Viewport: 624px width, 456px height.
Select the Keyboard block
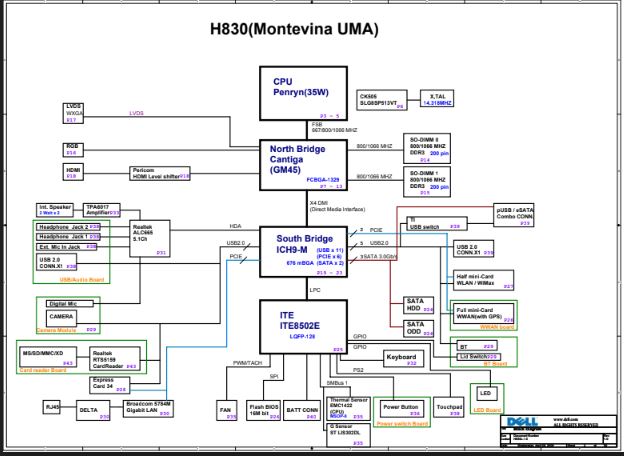pyautogui.click(x=404, y=359)
